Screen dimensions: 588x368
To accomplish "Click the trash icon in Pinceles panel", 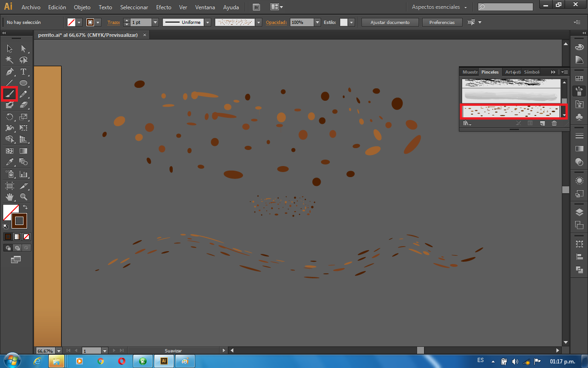I will pos(554,123).
